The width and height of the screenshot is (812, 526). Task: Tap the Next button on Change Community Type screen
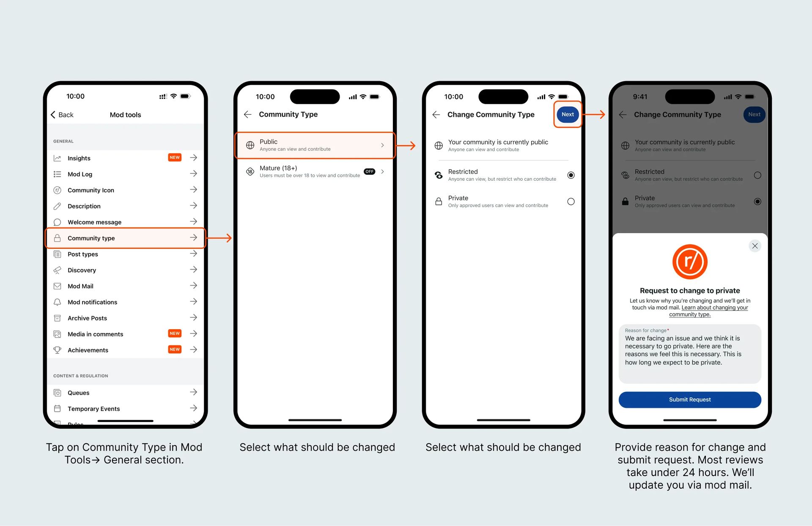(566, 114)
